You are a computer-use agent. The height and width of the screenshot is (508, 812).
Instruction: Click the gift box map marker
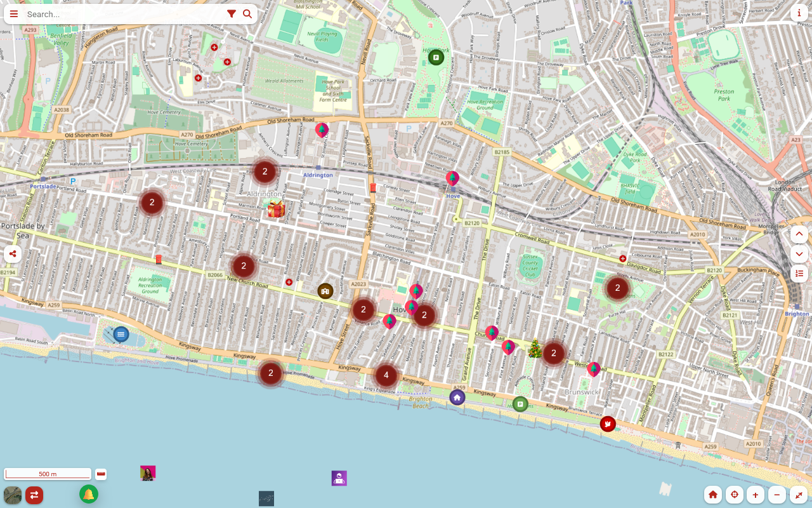[x=276, y=208]
